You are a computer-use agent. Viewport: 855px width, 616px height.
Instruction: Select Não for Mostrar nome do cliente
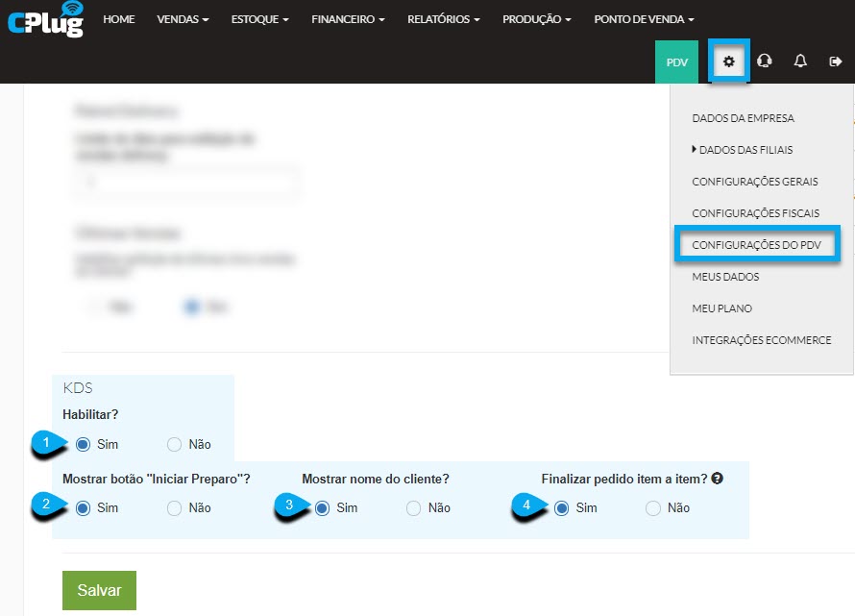[413, 508]
